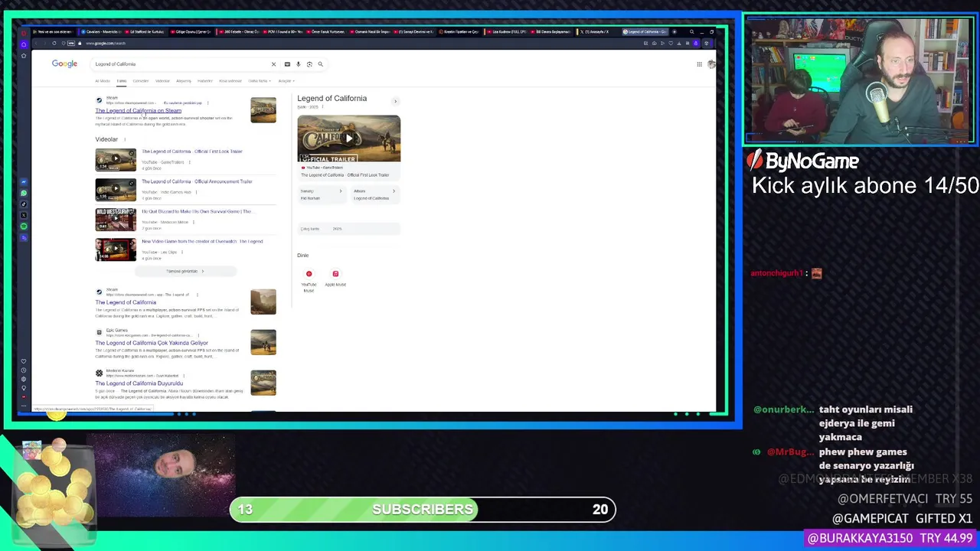The image size is (980, 551).
Task: Open Official First Look Trailer video link
Action: 192,152
